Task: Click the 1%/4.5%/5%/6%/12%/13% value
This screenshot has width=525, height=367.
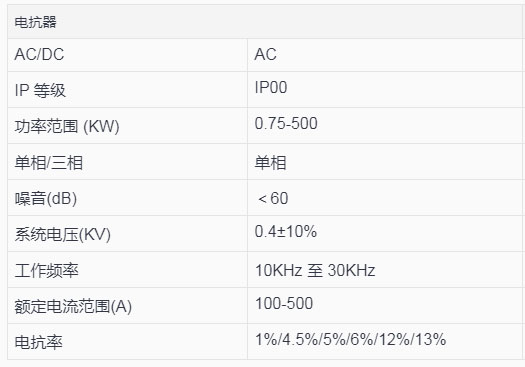Action: 351,340
